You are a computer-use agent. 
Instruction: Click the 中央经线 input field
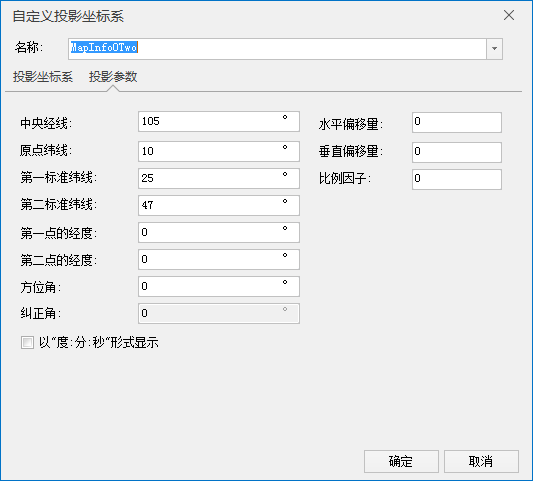point(219,121)
